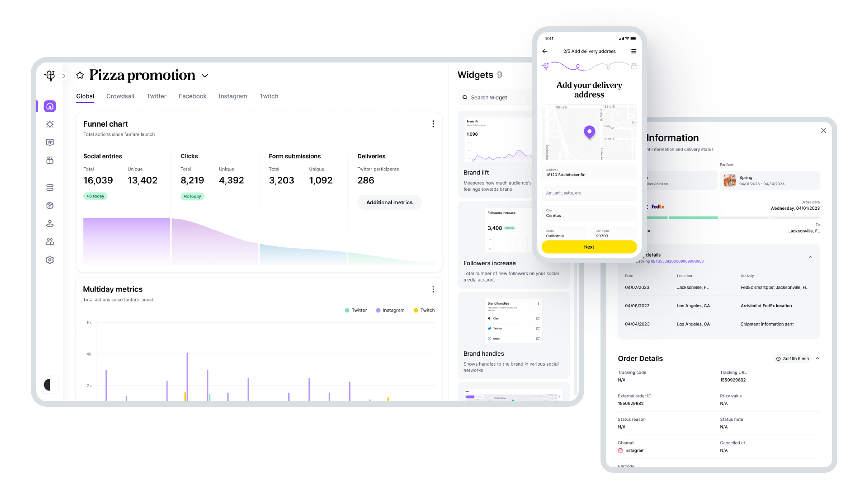Open Multiday metrics three-dot menu
This screenshot has height=488, width=868.
click(433, 289)
